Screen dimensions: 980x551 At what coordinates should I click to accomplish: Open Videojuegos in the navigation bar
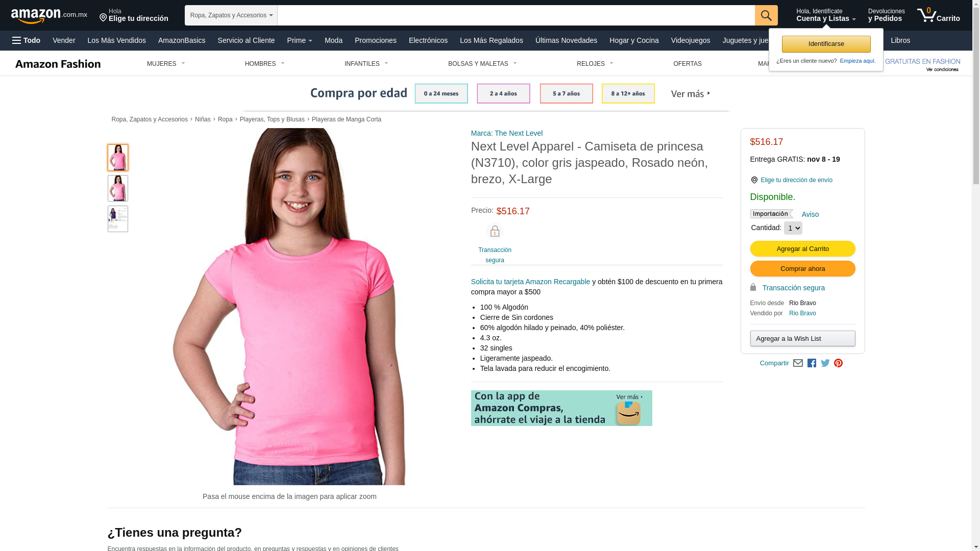690,40
